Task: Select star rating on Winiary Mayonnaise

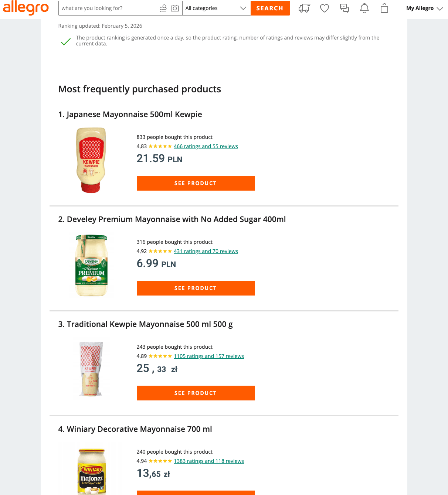Action: [159, 461]
